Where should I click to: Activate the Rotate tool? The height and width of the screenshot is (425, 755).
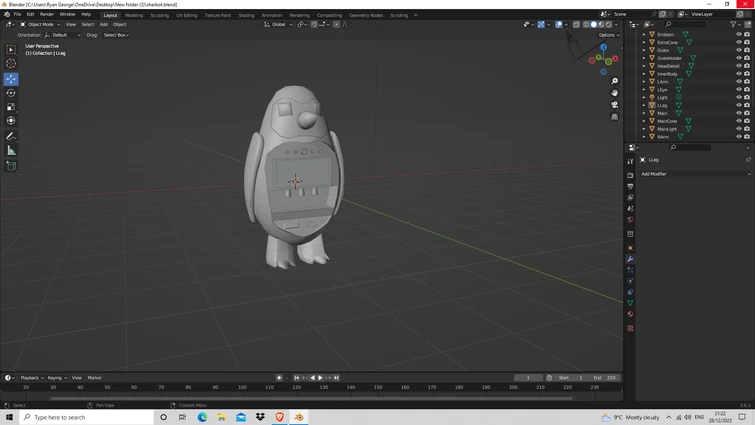11,93
